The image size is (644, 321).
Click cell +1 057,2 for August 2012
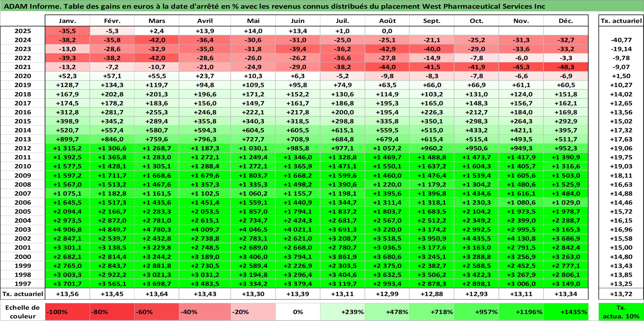pyautogui.click(x=387, y=148)
